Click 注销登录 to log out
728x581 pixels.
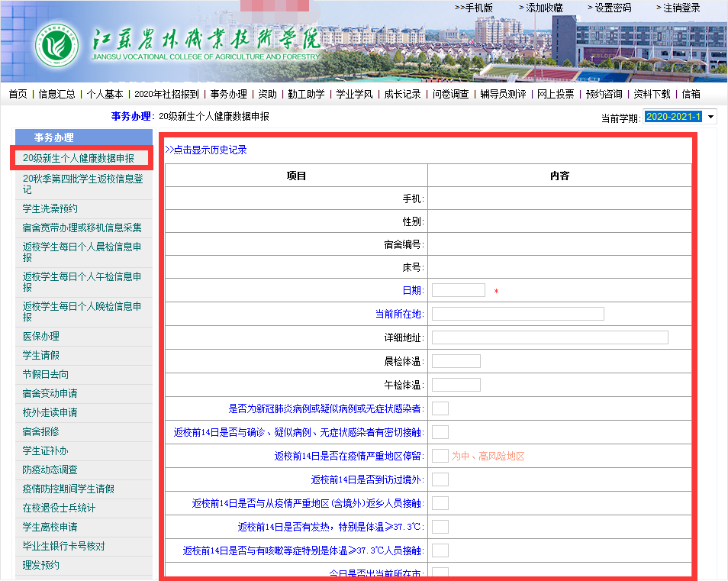pyautogui.click(x=678, y=8)
